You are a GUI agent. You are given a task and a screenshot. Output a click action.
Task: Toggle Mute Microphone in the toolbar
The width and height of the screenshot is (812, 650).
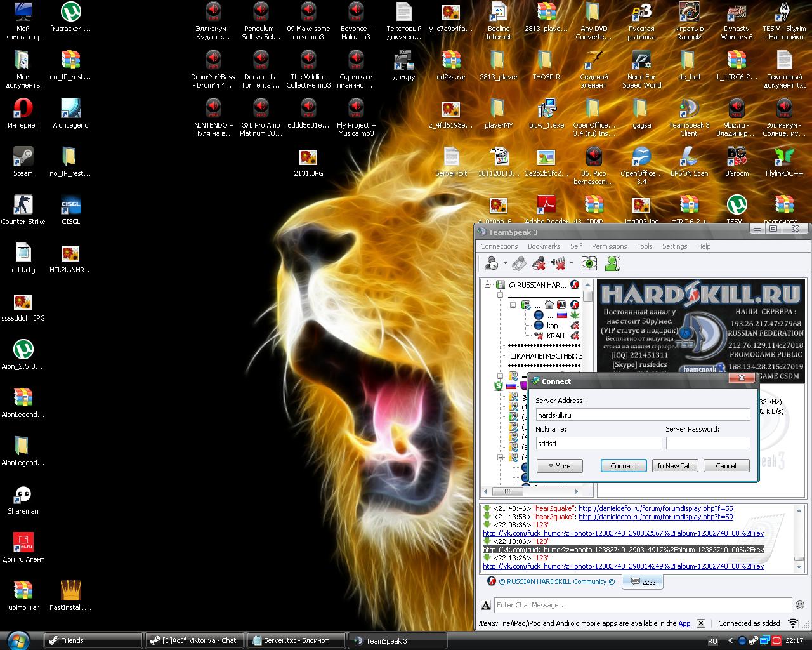coord(539,263)
